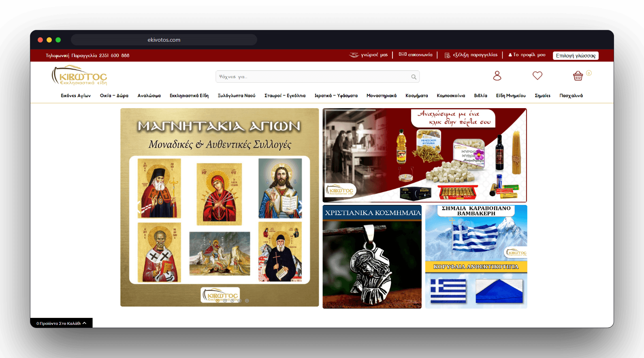Select the fourth carousel slide dot
This screenshot has height=358, width=644.
point(239,300)
